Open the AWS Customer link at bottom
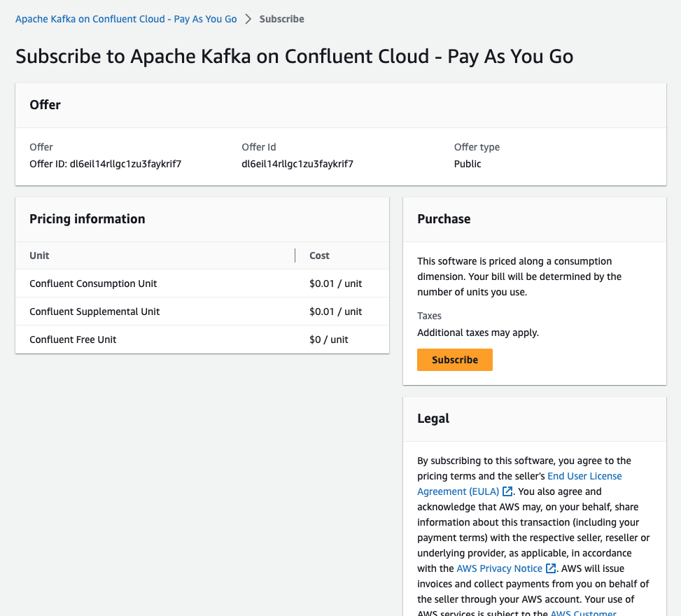Viewport: 681px width, 616px height. pos(583,612)
